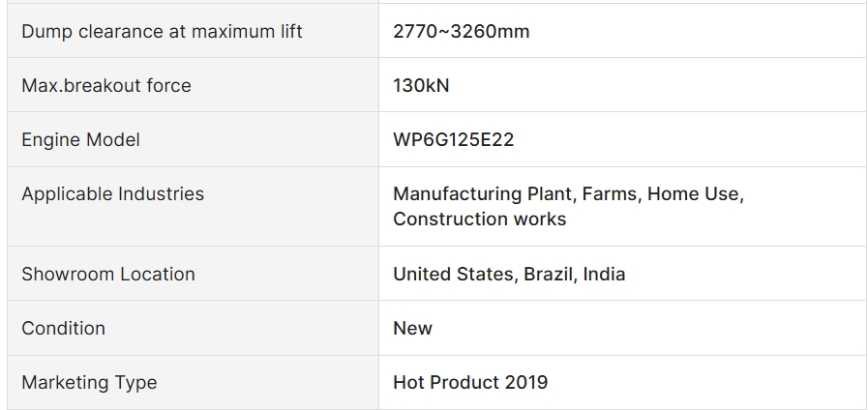Image resolution: width=868 pixels, height=410 pixels.
Task: Click the word 'Brazil' in showroom locations
Action: [548, 275]
